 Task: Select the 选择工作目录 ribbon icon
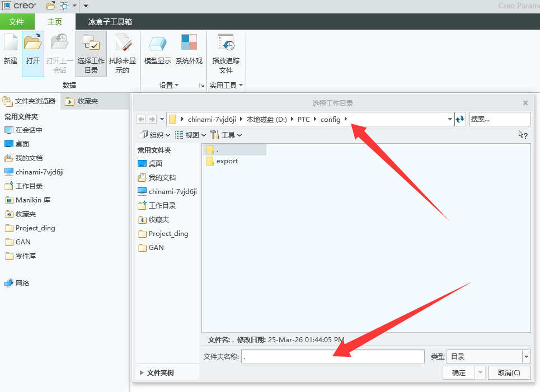(x=91, y=44)
